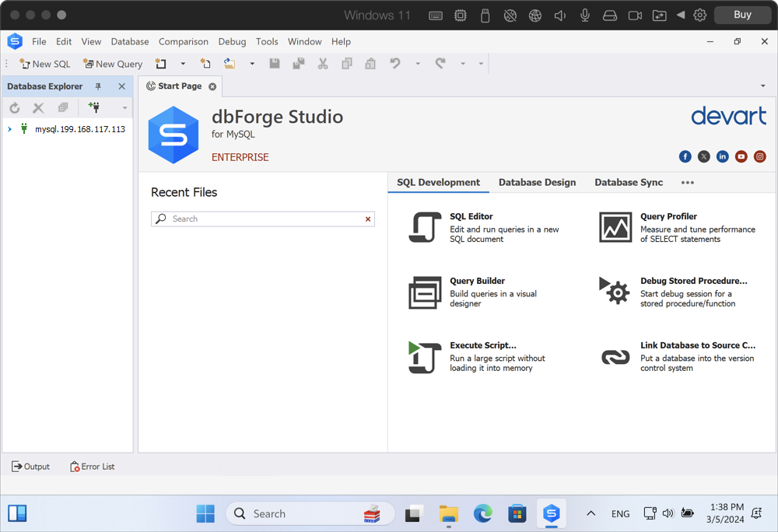Click the devart logo
Viewport: 778px width, 532px height.
(x=729, y=116)
